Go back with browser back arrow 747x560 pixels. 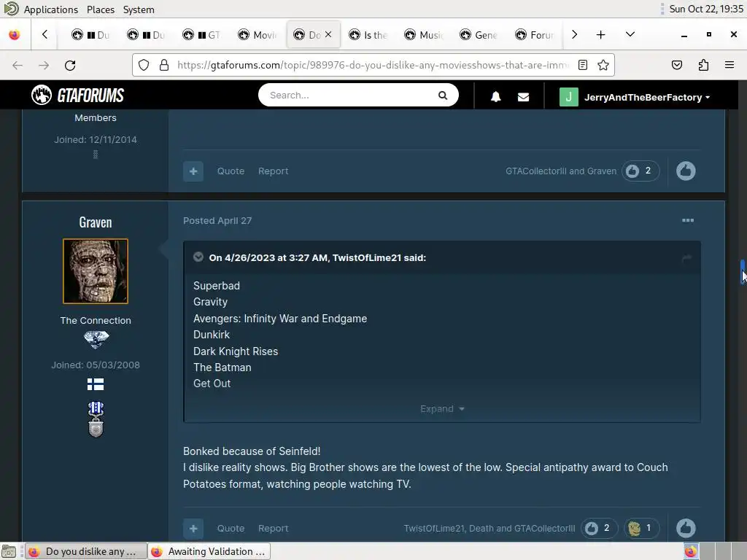point(18,65)
